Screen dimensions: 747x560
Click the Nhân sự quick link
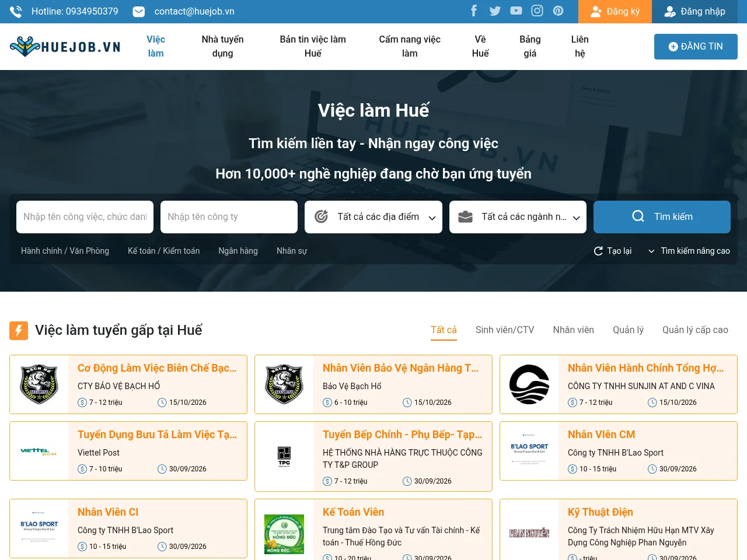(x=292, y=251)
